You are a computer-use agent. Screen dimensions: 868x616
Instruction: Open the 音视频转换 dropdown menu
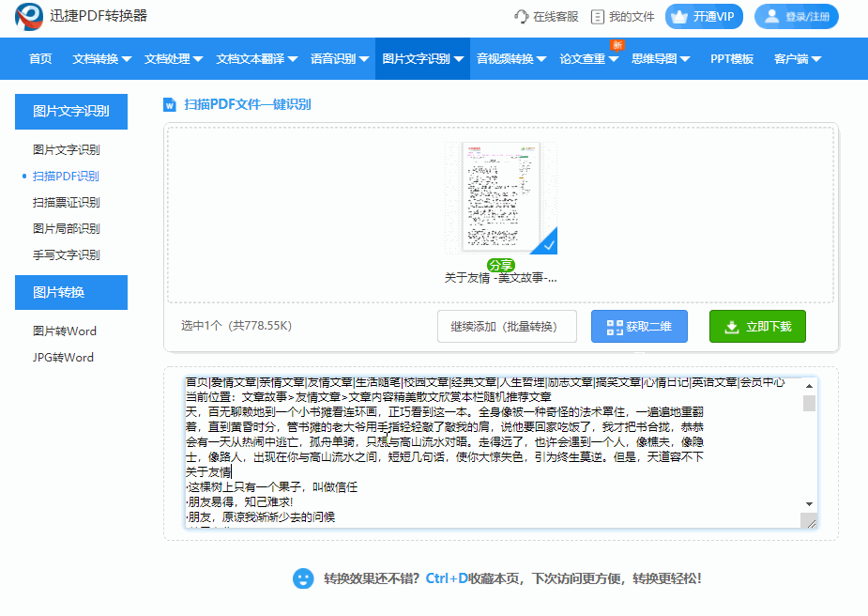click(x=511, y=59)
